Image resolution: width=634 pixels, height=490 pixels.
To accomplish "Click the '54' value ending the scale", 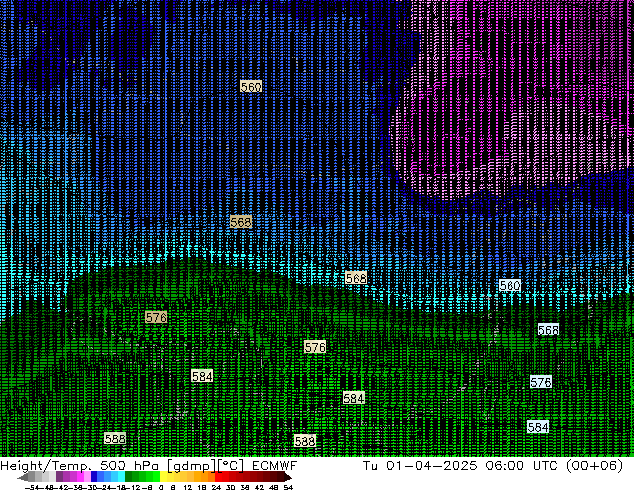I will 288,487.
